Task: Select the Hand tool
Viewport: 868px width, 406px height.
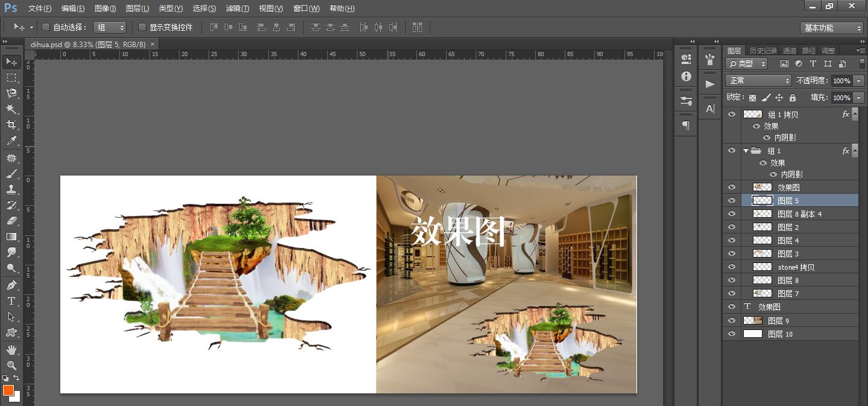Action: coord(11,349)
